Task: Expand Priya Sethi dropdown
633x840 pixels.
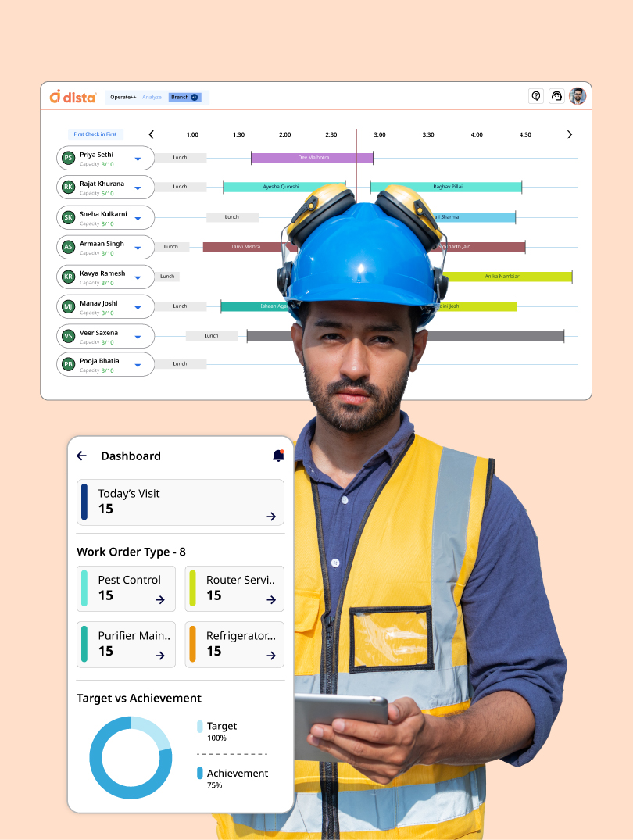Action: pos(138,159)
